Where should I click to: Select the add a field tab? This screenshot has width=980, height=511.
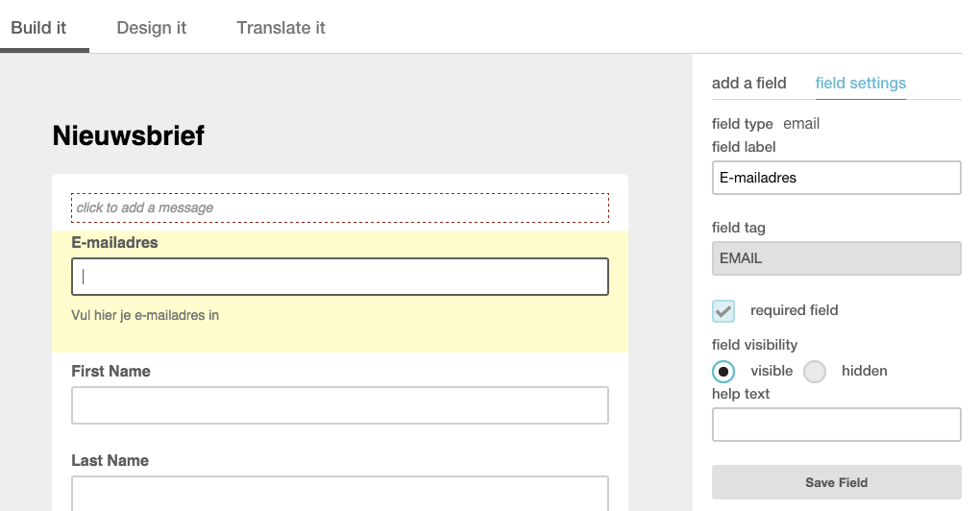point(748,83)
